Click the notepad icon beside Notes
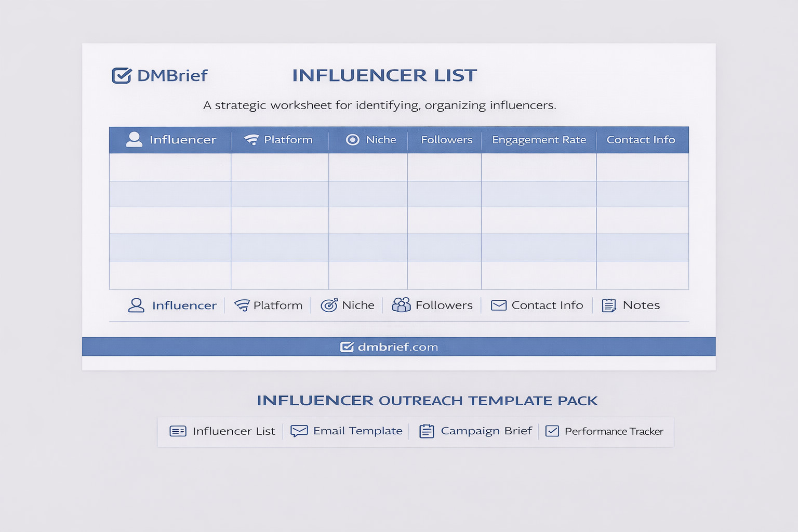Image resolution: width=798 pixels, height=532 pixels. click(609, 305)
